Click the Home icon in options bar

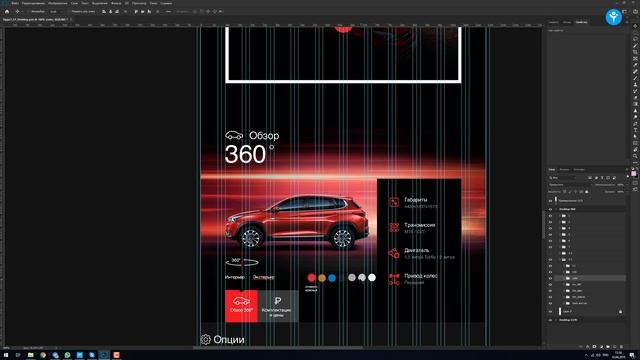click(x=7, y=11)
